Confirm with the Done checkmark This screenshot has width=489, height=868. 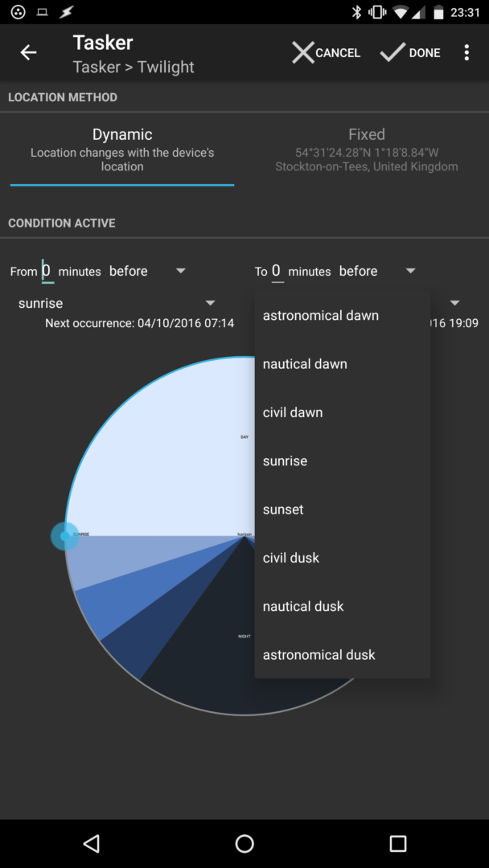[x=410, y=53]
